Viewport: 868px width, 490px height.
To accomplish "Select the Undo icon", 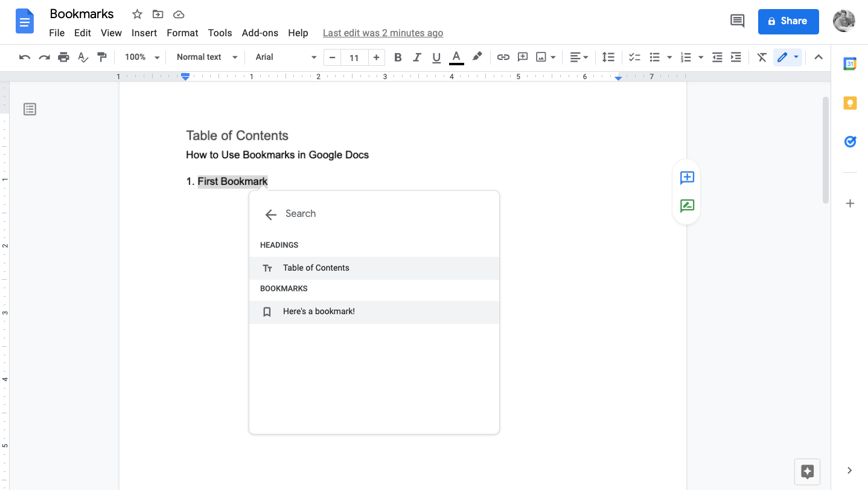I will point(24,57).
